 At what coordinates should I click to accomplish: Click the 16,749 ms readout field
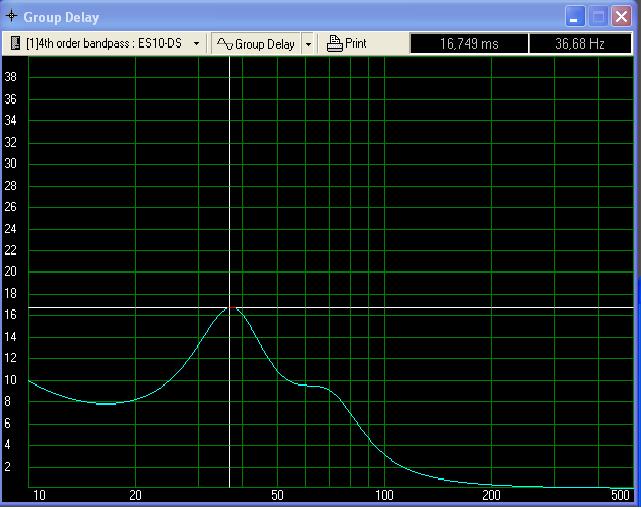click(468, 44)
